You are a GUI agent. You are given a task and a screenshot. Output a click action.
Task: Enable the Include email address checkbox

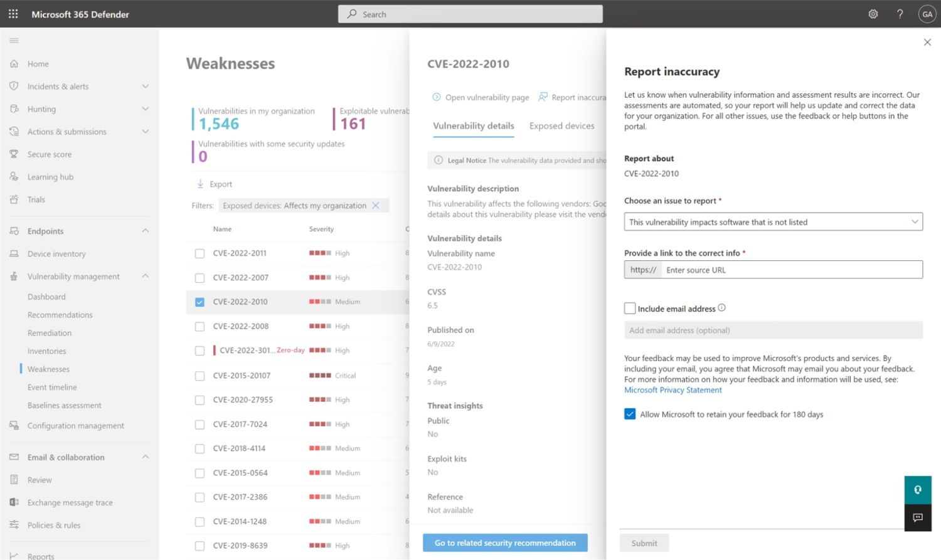(630, 309)
